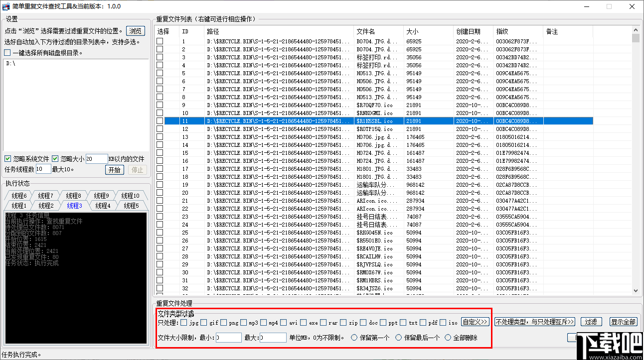Enable 一键选择所有磁盘根目录 checkbox
The height and width of the screenshot is (360, 644).
[x=7, y=53]
